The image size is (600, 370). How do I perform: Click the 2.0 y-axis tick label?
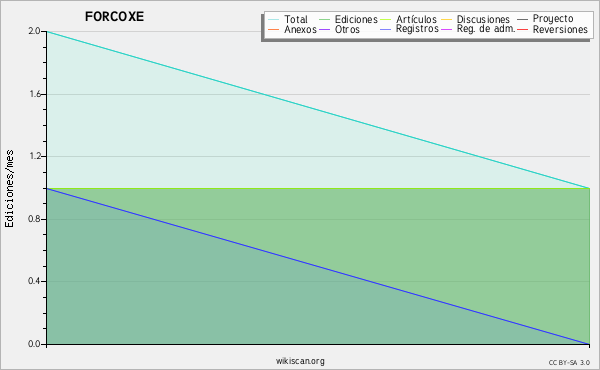(x=34, y=31)
